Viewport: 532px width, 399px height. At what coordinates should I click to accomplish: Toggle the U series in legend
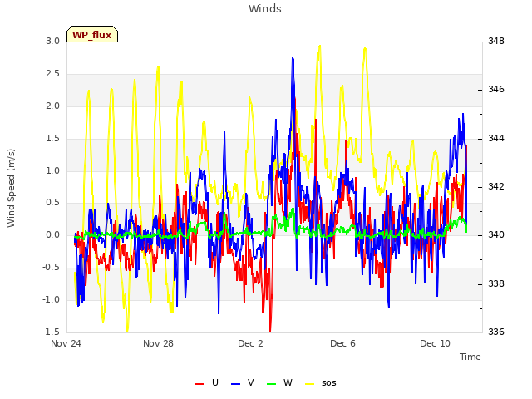point(207,383)
